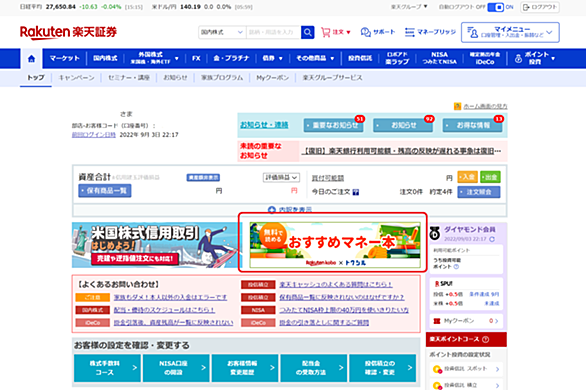Switch to the Myクーポン tab
The width and height of the screenshot is (586, 390).
272,78
